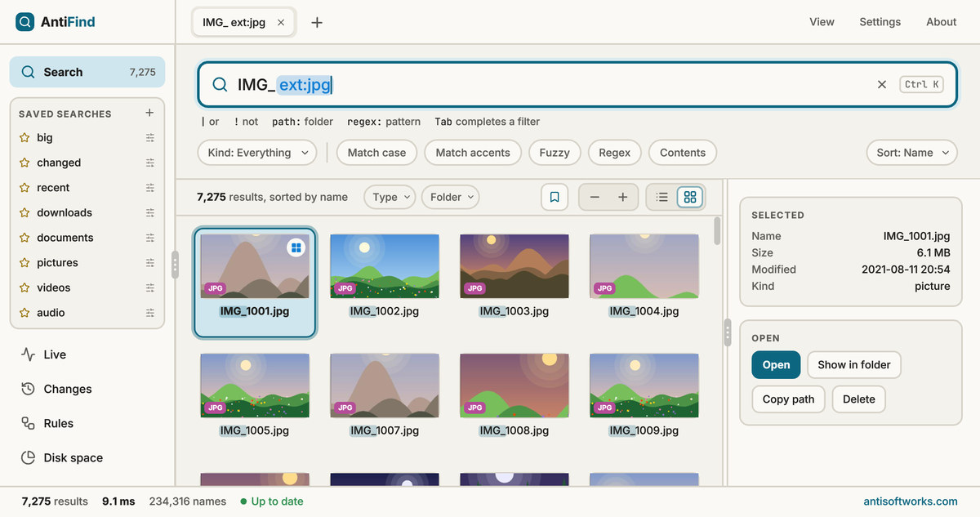Open the 'downloads' saved search
This screenshot has height=517, width=980.
65,212
